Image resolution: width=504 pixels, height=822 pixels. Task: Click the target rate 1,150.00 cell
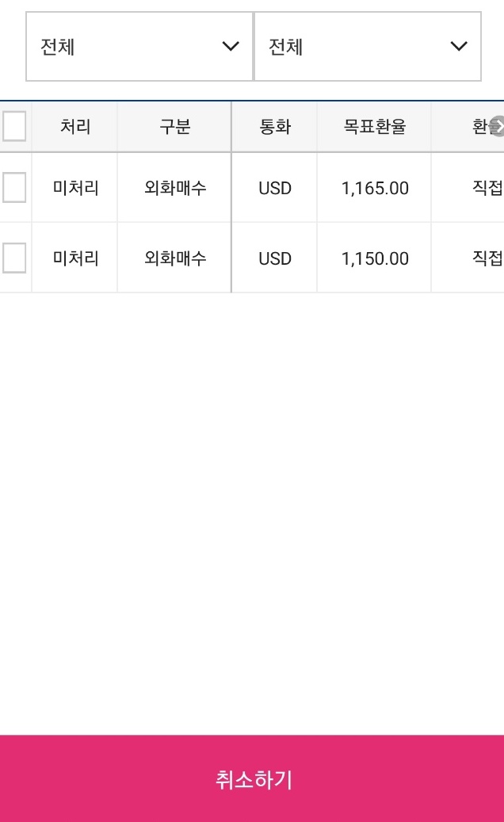point(374,258)
